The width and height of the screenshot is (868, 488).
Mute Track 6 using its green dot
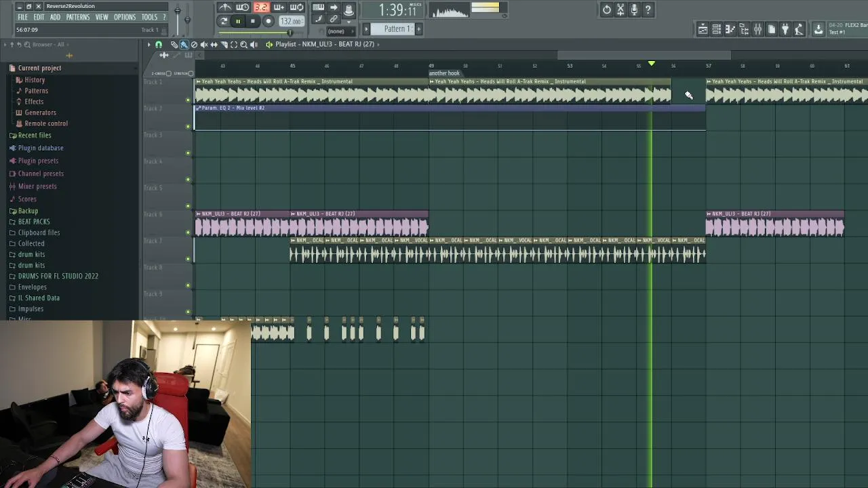point(188,232)
